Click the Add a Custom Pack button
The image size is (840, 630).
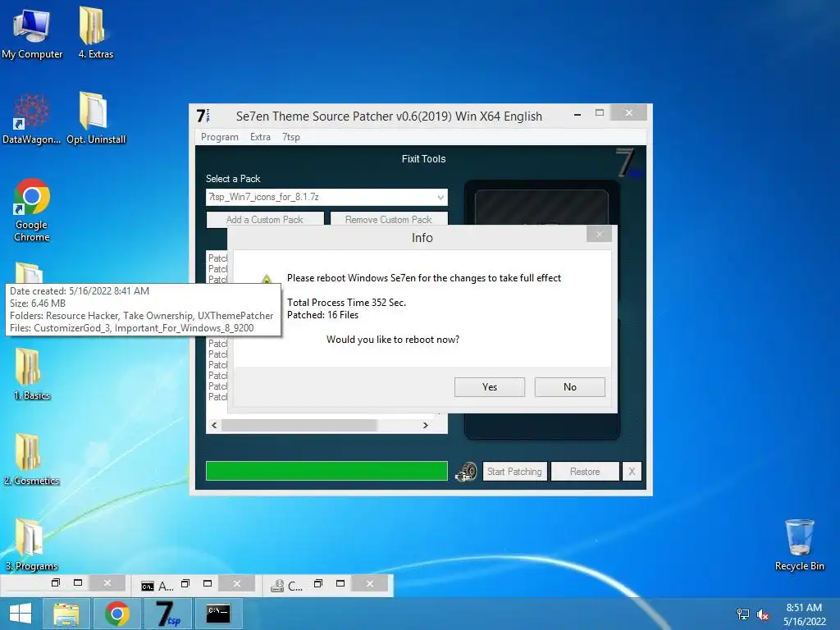pos(265,220)
